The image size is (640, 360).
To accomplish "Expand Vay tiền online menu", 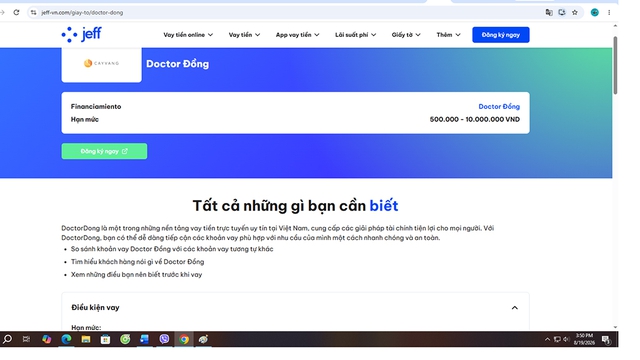I will (x=188, y=35).
